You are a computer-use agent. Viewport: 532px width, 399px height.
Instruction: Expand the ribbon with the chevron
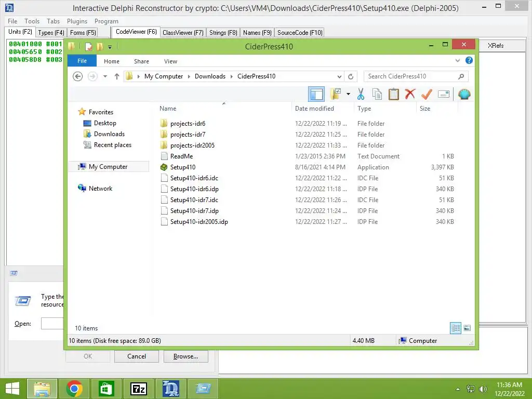click(457, 60)
